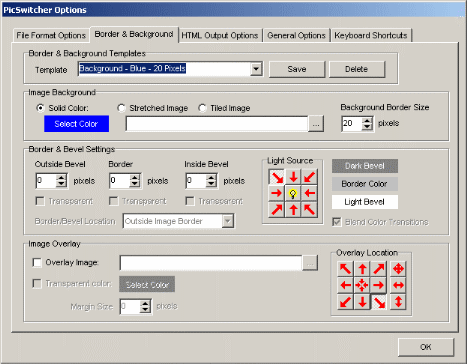Image resolution: width=467 pixels, height=364 pixels.
Task: Click the background image path field
Action: click(x=217, y=124)
